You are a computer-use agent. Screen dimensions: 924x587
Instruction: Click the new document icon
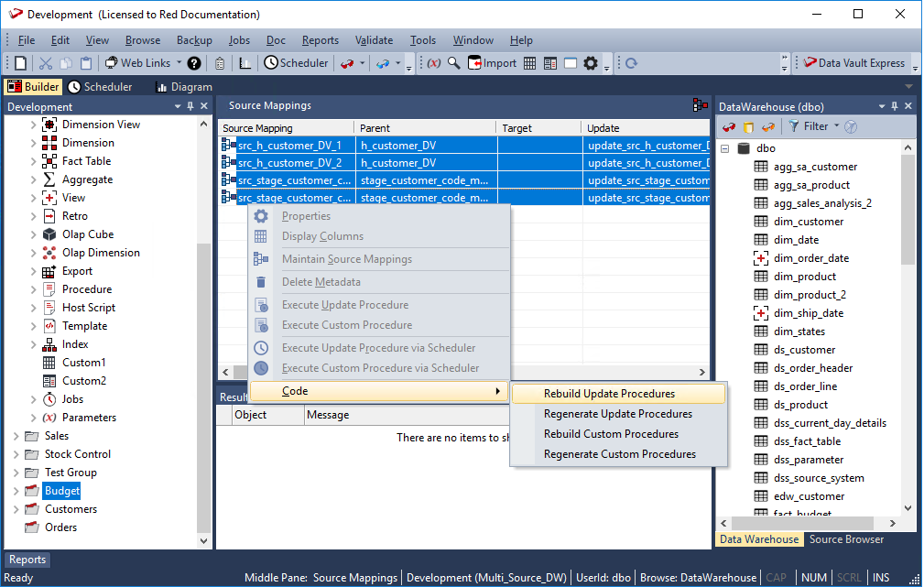(20, 63)
